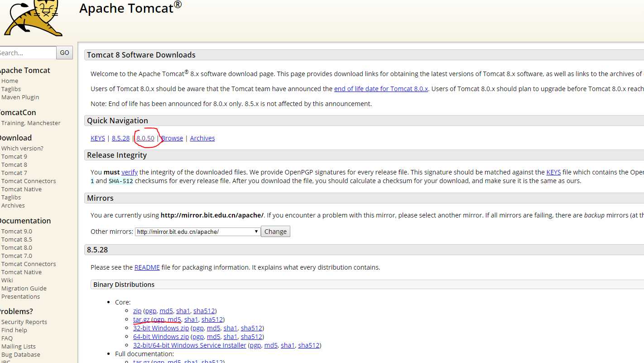Open sha512 for 32-bit Windows zip
Image resolution: width=644 pixels, height=363 pixels.
pyautogui.click(x=251, y=328)
